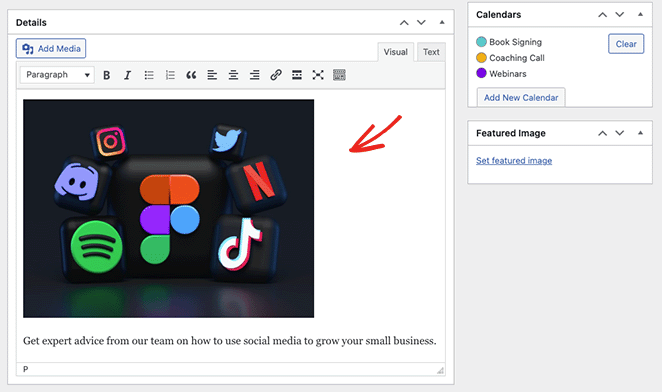Align text left
The image size is (662, 392).
coord(212,75)
